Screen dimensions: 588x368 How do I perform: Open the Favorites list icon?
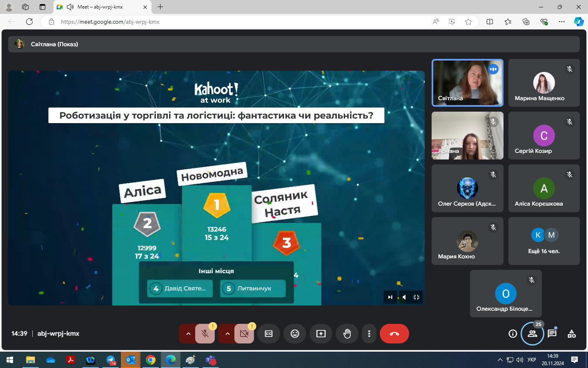[508, 22]
